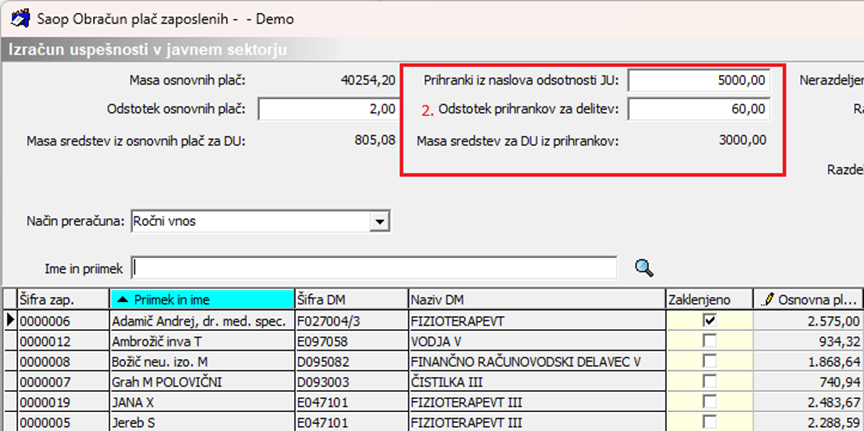Click the ČISTILKA III cell
Screen dimensions: 864x431
tap(537, 382)
